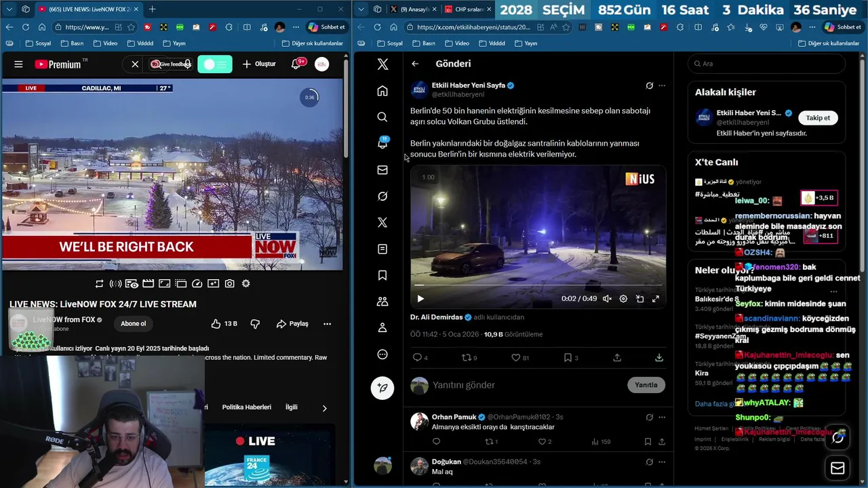Open Grok icon in X sidebar
Image resolution: width=868 pixels, height=488 pixels.
tap(382, 197)
